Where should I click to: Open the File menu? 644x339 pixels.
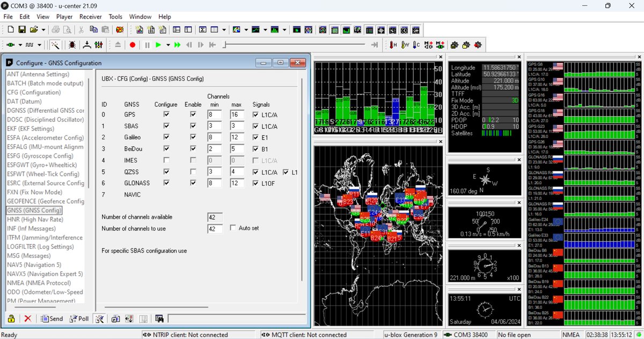[x=9, y=17]
